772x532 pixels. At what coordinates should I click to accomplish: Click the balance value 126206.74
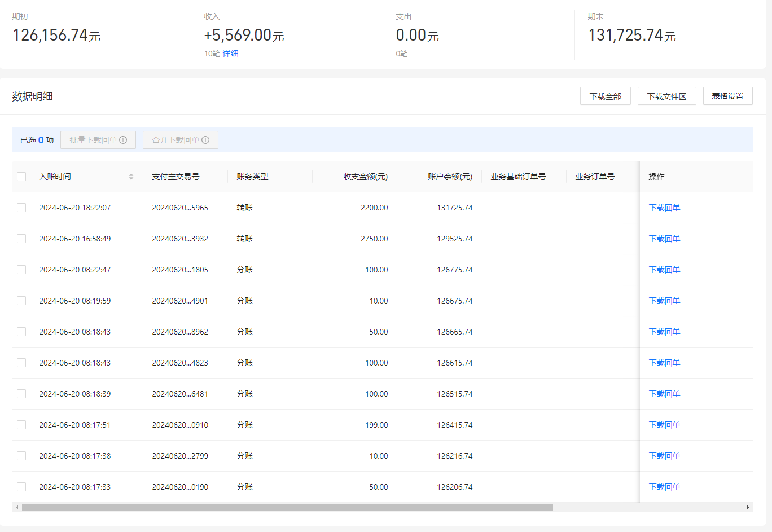pos(454,487)
